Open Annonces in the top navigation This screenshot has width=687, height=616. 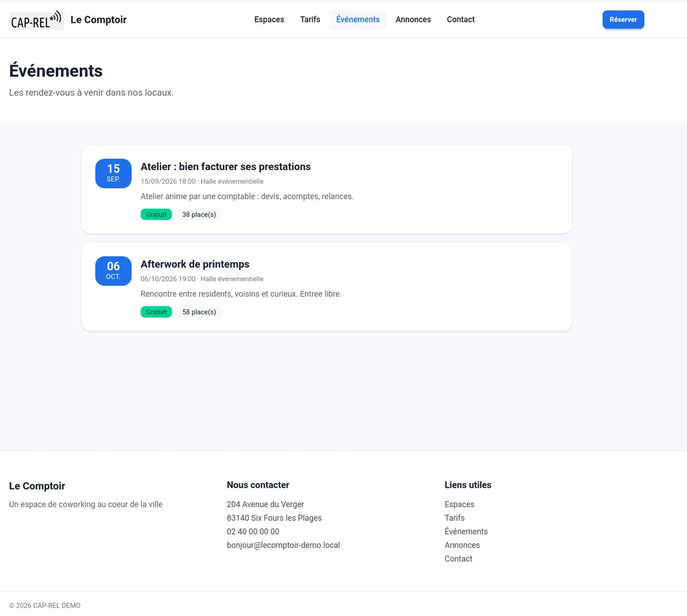tap(413, 19)
